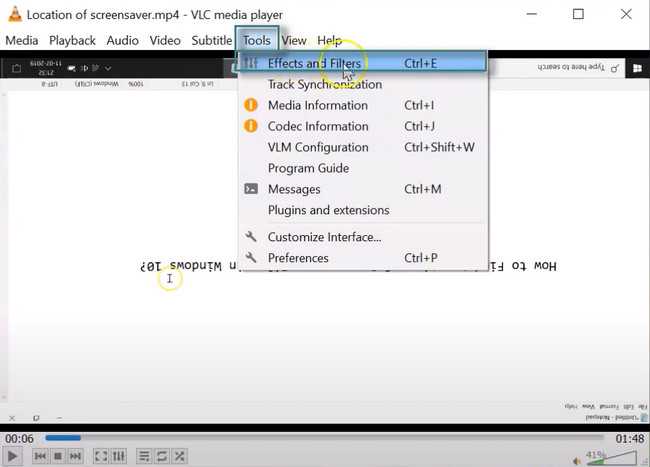Open the Video menu
650x467 pixels.
tap(165, 41)
